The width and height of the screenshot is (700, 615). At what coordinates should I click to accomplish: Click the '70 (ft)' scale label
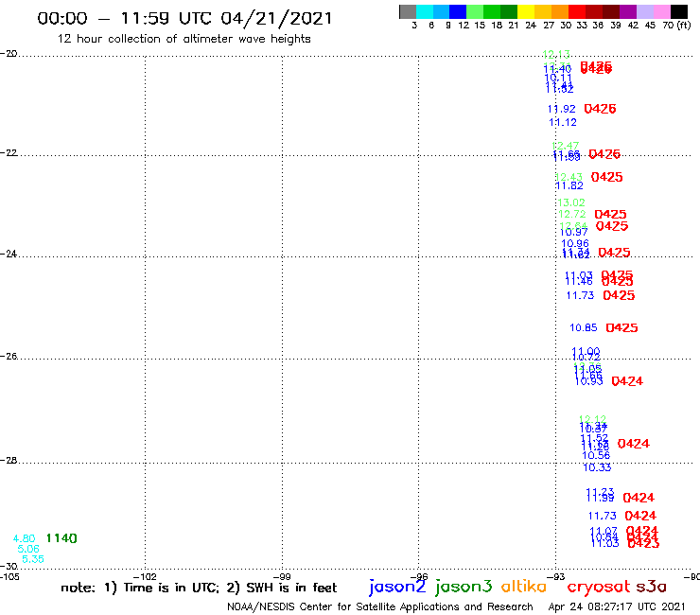click(676, 26)
